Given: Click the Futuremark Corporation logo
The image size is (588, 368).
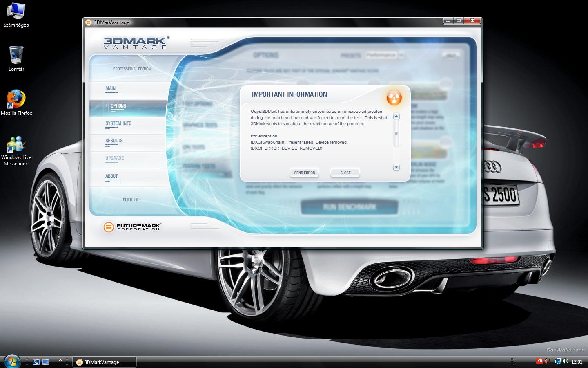Looking at the screenshot, I should tap(132, 227).
